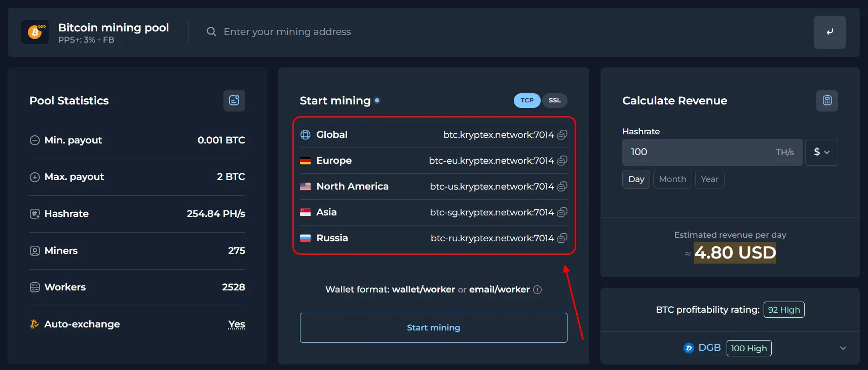Switch connection type to SSL

tap(555, 100)
